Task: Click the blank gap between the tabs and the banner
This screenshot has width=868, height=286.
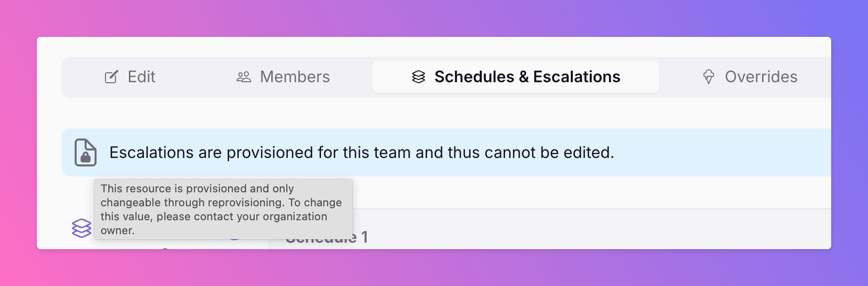Action: click(446, 113)
